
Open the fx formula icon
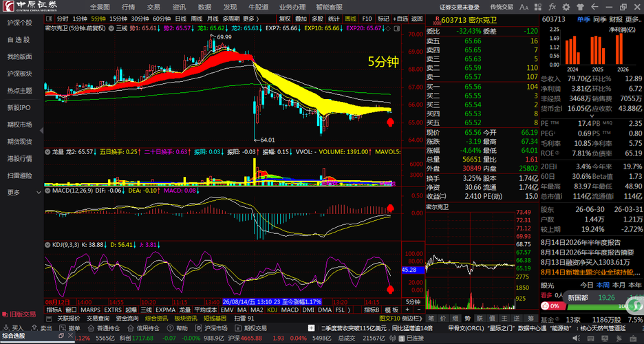552,7
